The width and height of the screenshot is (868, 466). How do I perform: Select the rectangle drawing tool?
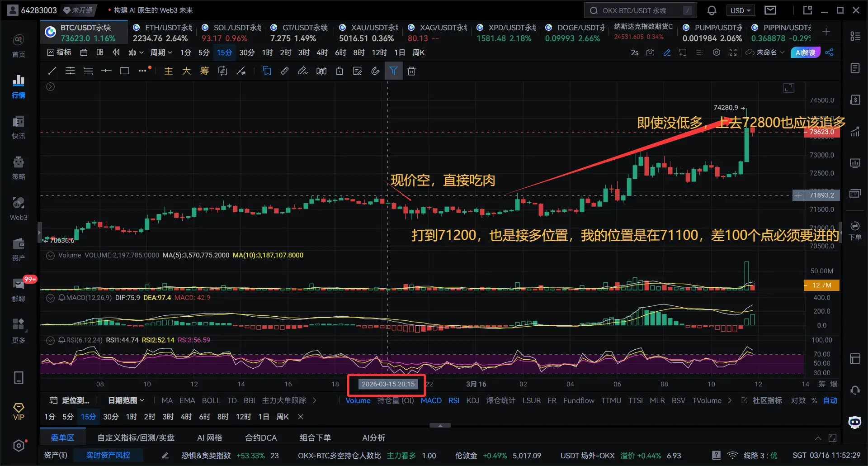click(x=124, y=71)
